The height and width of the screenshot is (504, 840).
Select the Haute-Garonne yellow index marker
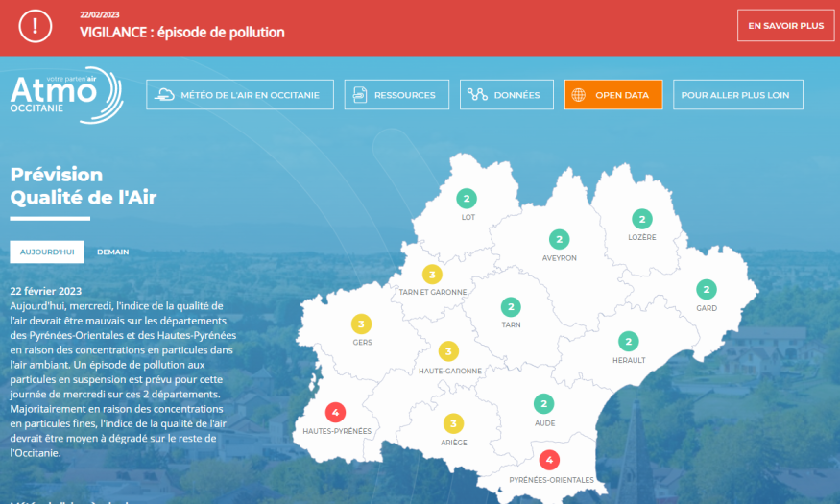(x=448, y=351)
